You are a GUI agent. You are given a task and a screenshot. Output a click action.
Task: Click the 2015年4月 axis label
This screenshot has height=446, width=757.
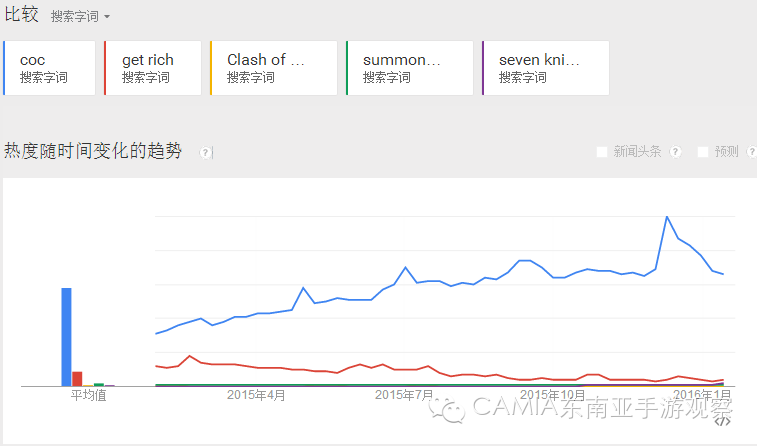click(x=256, y=395)
